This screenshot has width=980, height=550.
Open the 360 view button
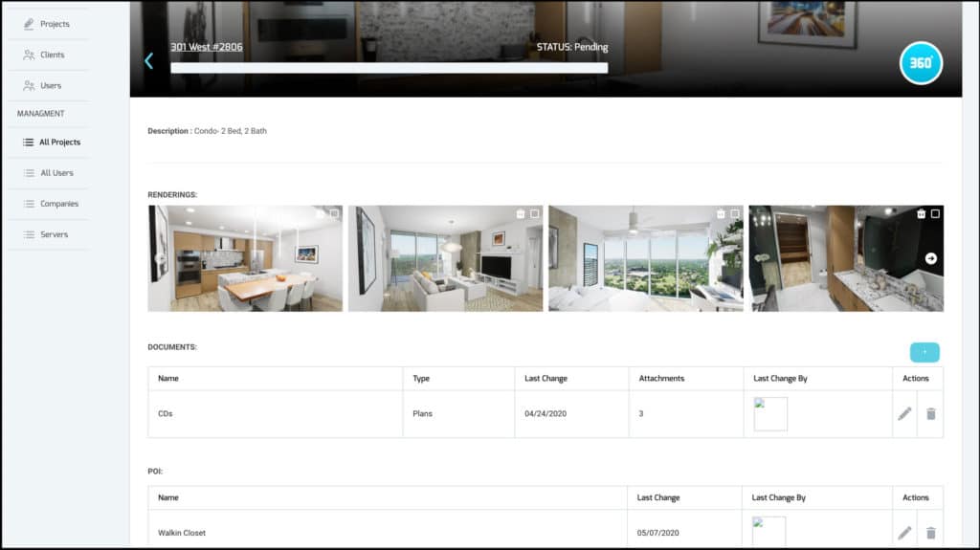(x=921, y=63)
